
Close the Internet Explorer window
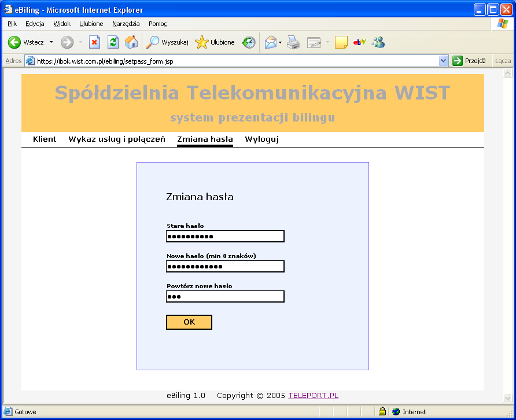point(507,10)
